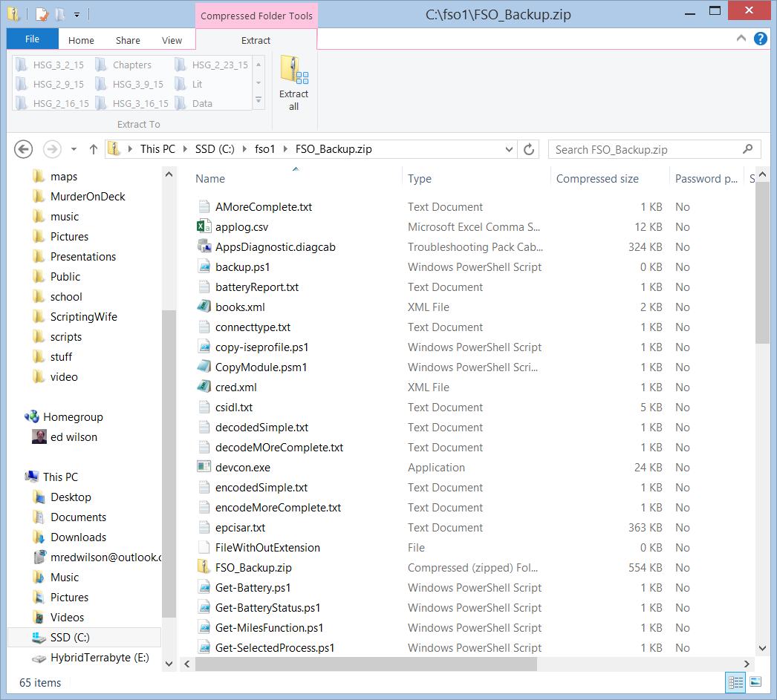This screenshot has width=777, height=700.
Task: Select the CopyModule.psm1 icon
Action: point(204,367)
